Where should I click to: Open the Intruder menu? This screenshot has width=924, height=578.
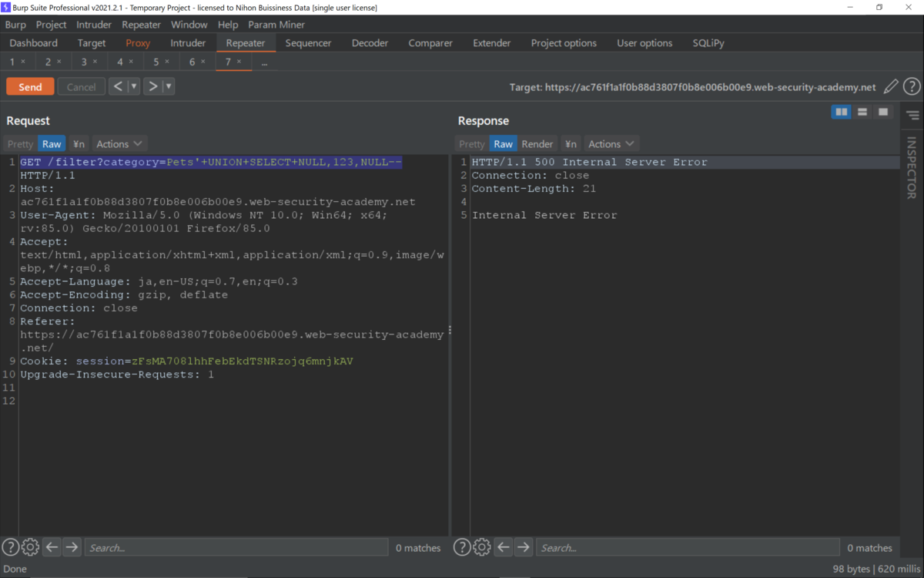[x=94, y=25]
